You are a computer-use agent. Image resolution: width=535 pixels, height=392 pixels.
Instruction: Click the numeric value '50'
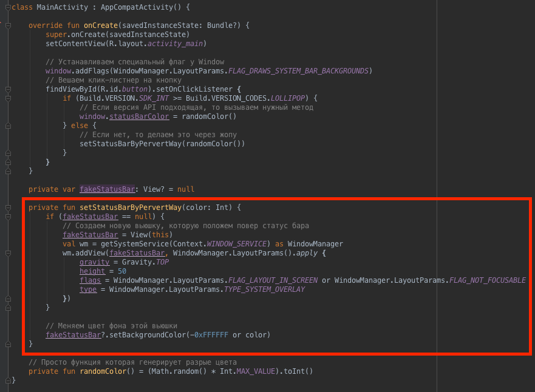[122, 271]
